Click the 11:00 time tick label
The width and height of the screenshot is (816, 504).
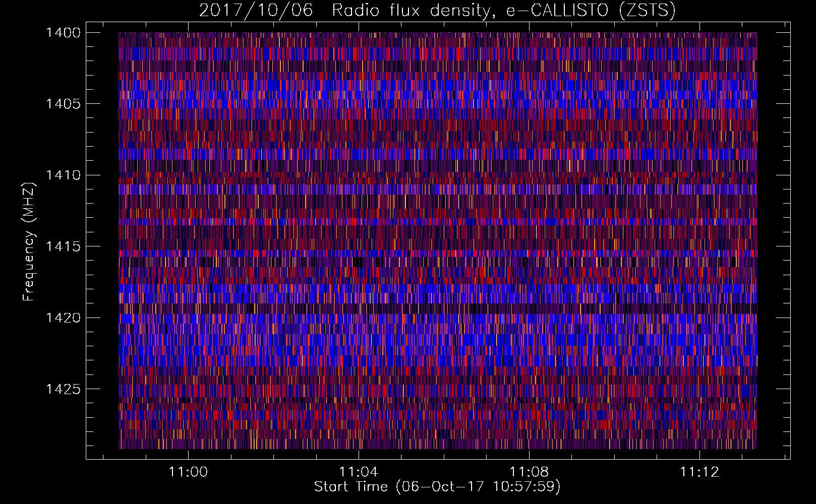point(188,472)
